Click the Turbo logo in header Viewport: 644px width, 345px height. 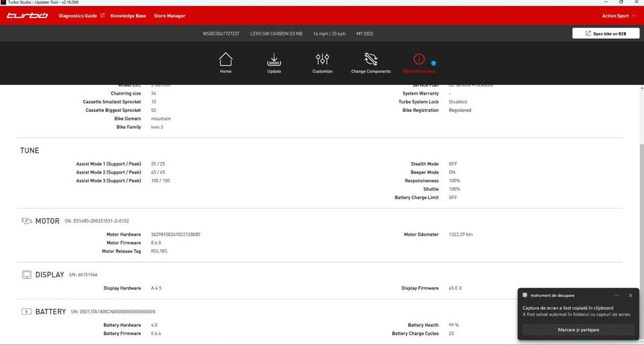pyautogui.click(x=27, y=15)
